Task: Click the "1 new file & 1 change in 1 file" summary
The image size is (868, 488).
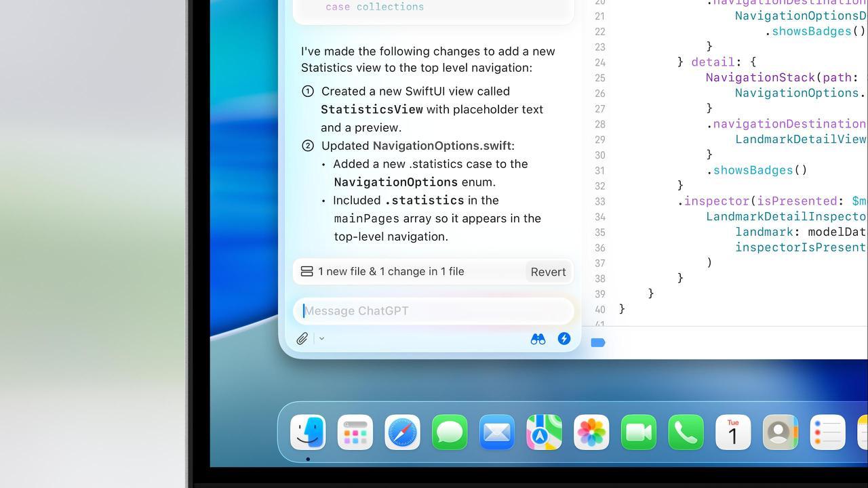Action: coord(391,271)
